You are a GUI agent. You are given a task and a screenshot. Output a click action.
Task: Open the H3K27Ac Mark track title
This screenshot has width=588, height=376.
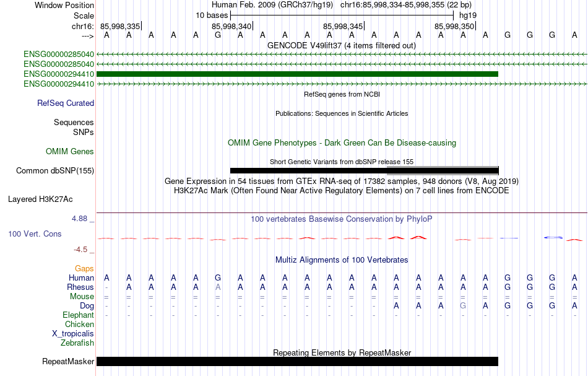point(342,191)
